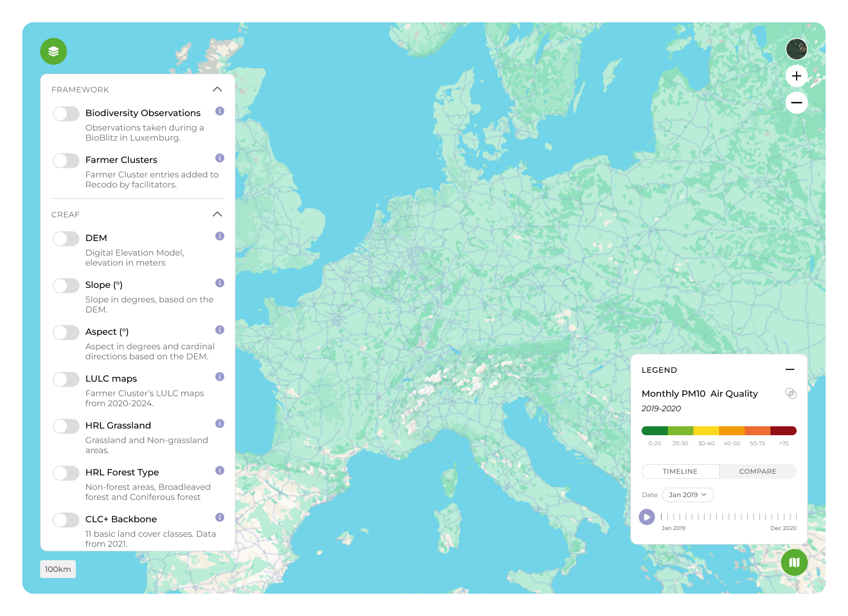This screenshot has height=616, width=848.
Task: Minimize the Legend panel
Action: point(790,369)
